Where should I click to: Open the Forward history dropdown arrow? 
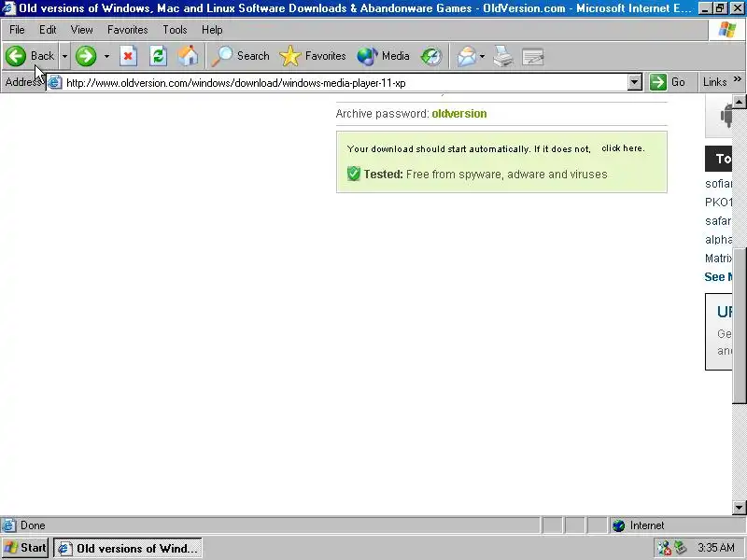point(106,56)
